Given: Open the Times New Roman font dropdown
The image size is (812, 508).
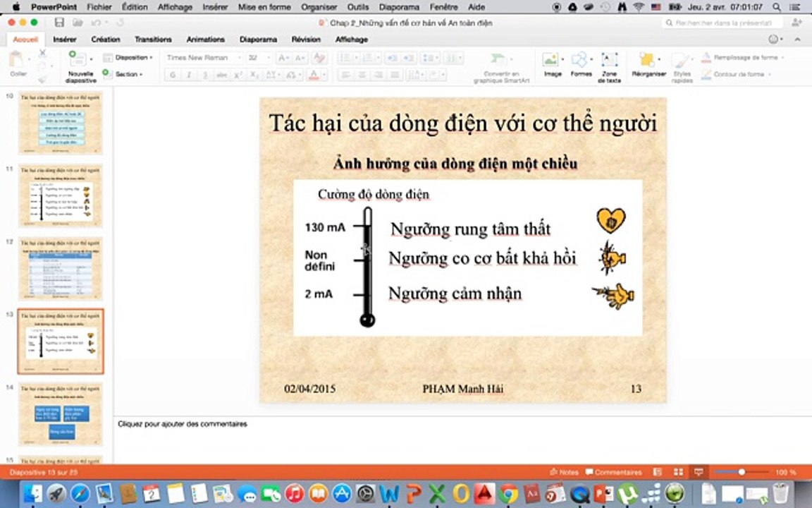Looking at the screenshot, I should click(204, 58).
